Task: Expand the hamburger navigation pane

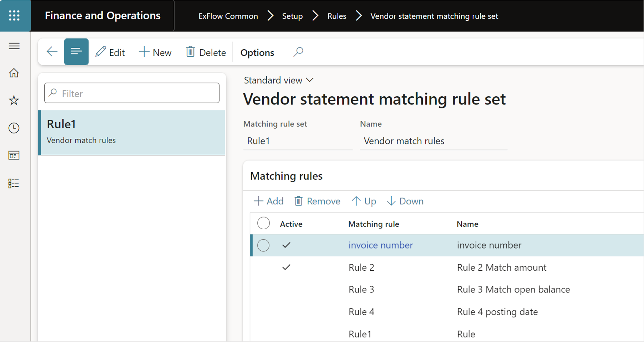Action: 14,46
